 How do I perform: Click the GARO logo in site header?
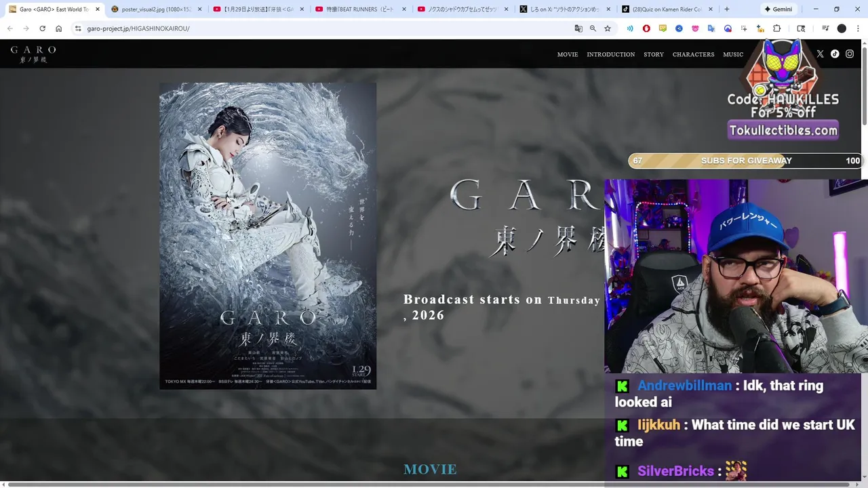pyautogui.click(x=33, y=54)
